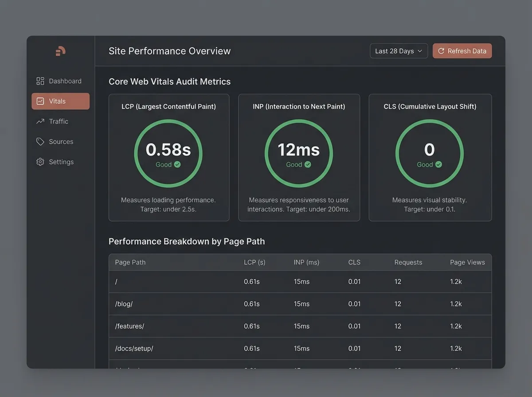This screenshot has height=397, width=532.
Task: Click the LCP 0.58s gauge ring
Action: [x=168, y=153]
